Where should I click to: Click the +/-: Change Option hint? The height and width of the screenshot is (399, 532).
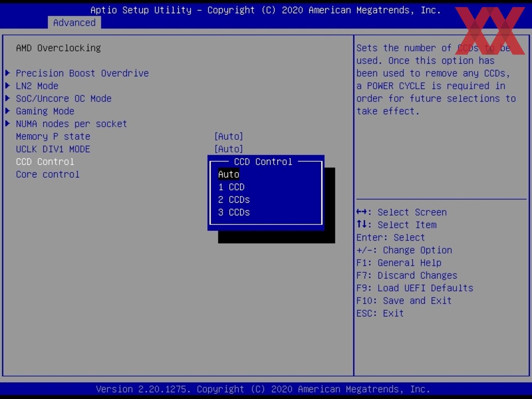pyautogui.click(x=404, y=250)
